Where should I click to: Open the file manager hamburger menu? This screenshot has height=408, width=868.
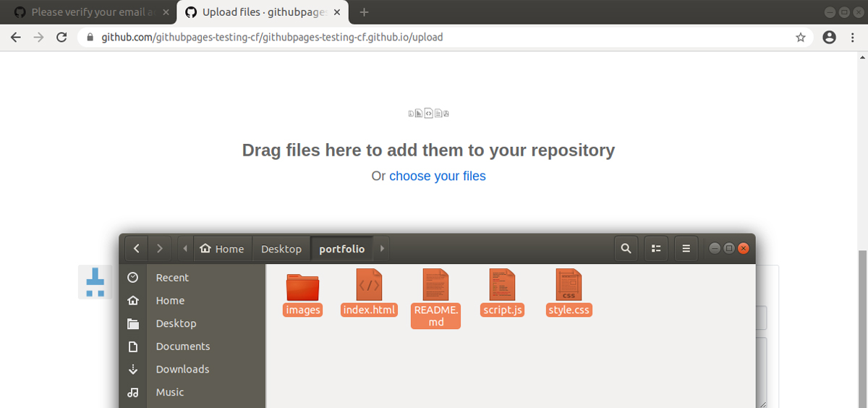(x=686, y=249)
